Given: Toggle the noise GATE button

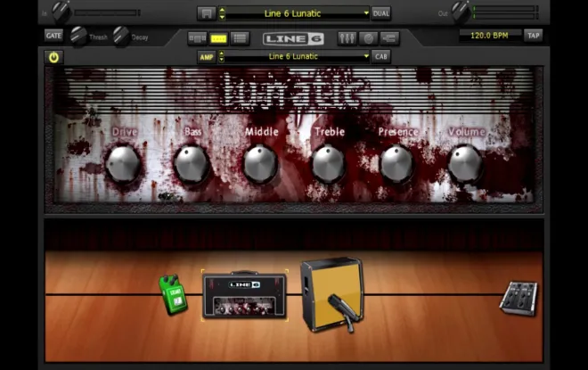Looking at the screenshot, I should click(53, 36).
